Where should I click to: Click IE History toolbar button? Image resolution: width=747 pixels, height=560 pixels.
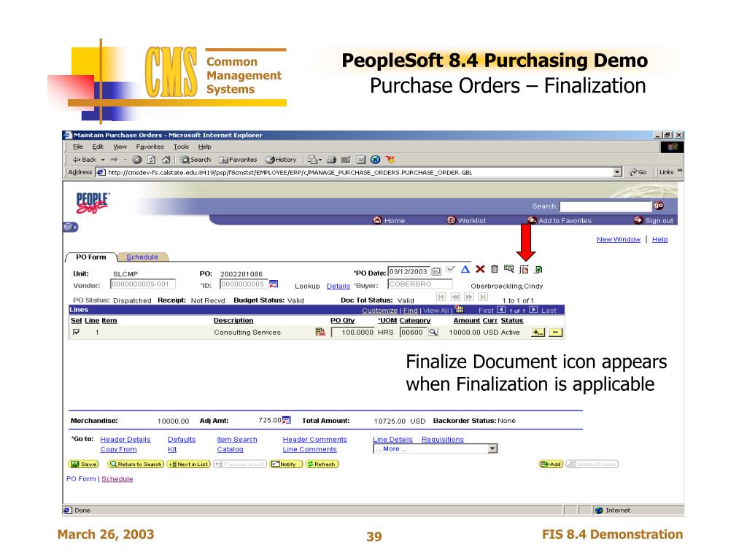tap(281, 160)
